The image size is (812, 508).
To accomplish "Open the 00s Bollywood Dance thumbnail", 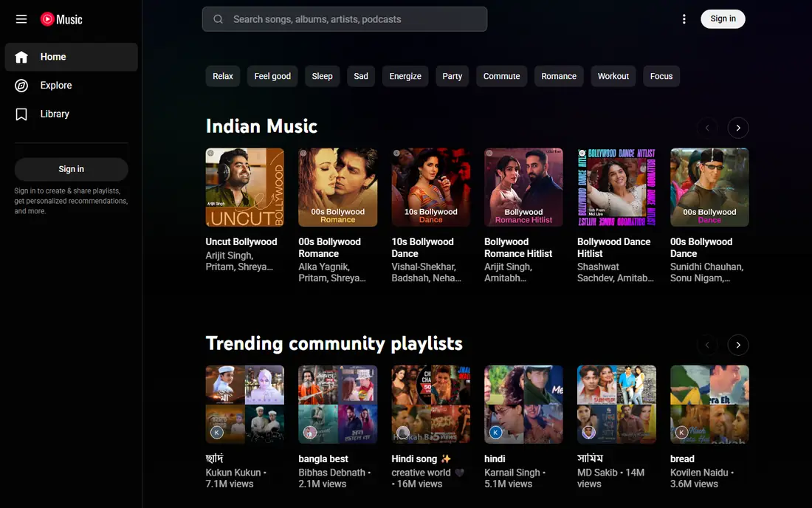I will click(x=709, y=188).
